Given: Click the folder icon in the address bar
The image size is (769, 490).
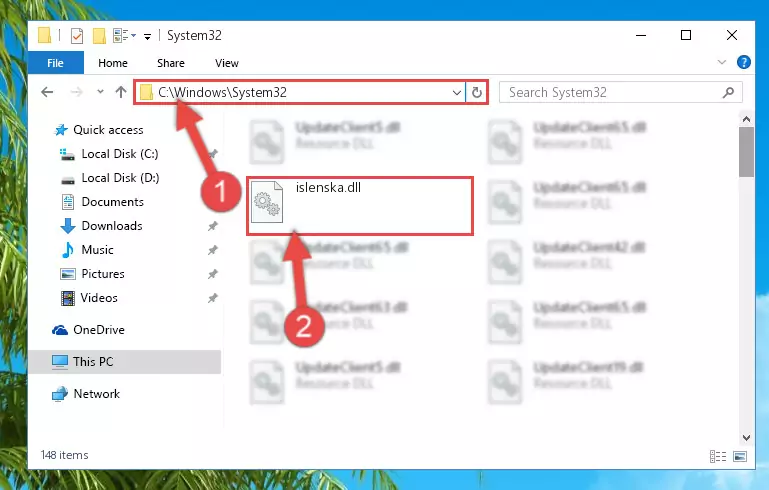Looking at the screenshot, I should click(x=146, y=92).
